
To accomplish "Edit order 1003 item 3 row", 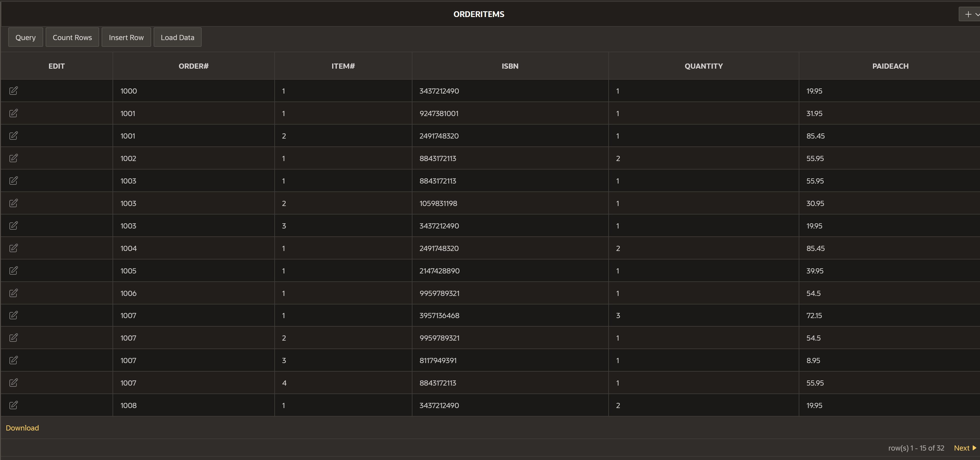I will pyautogui.click(x=13, y=226).
